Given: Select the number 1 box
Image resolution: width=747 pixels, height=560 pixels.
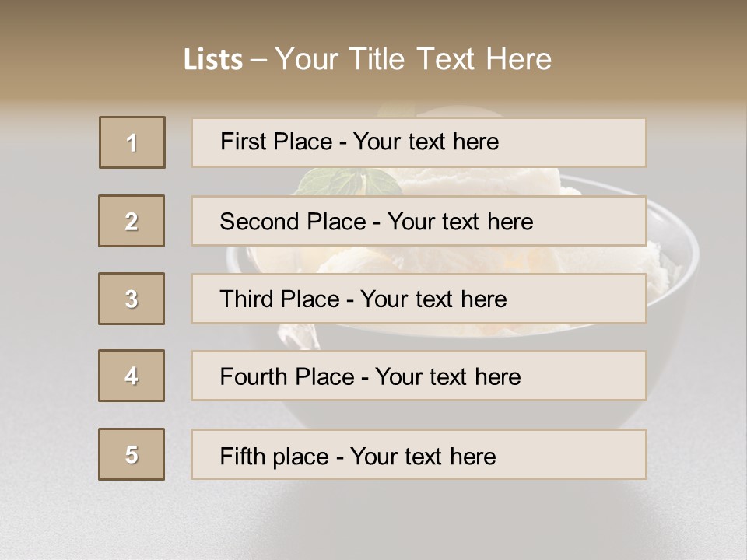Looking at the screenshot, I should [x=132, y=142].
